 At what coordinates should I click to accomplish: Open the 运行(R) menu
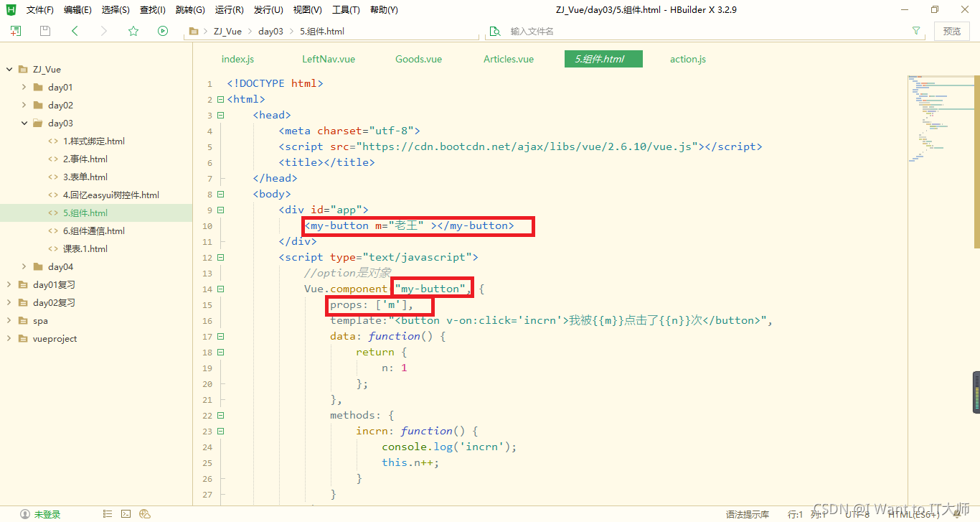coord(229,10)
